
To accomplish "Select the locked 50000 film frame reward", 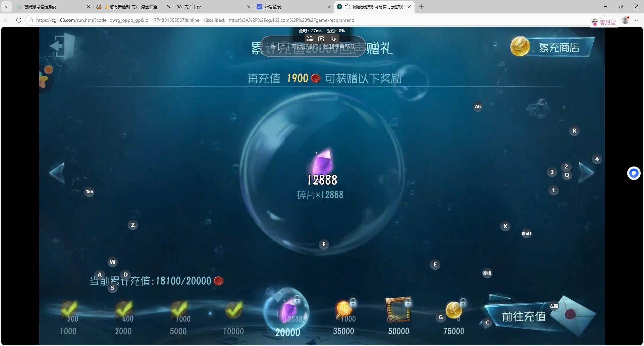I will point(398,310).
